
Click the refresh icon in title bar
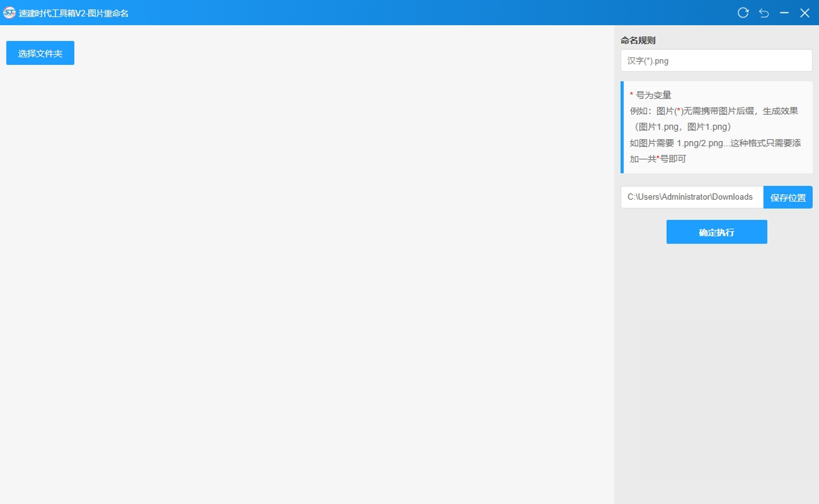[743, 13]
